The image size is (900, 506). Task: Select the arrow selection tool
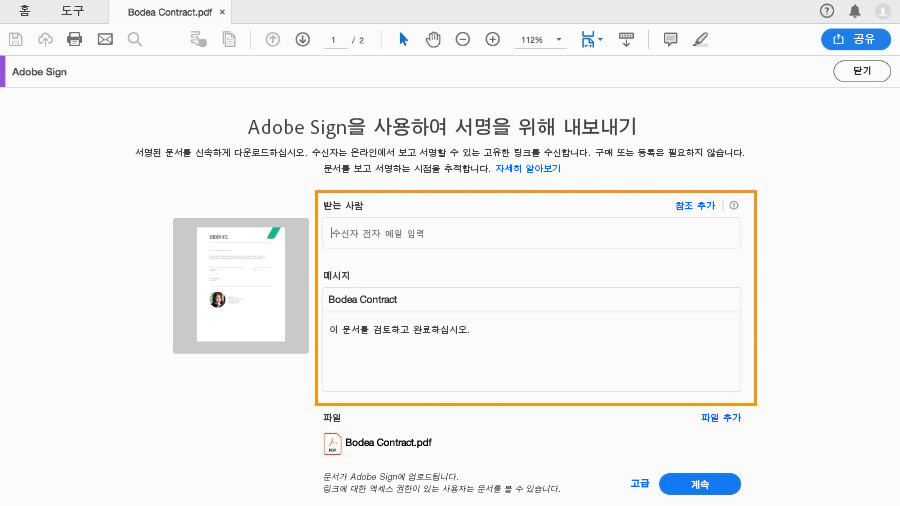[x=404, y=39]
